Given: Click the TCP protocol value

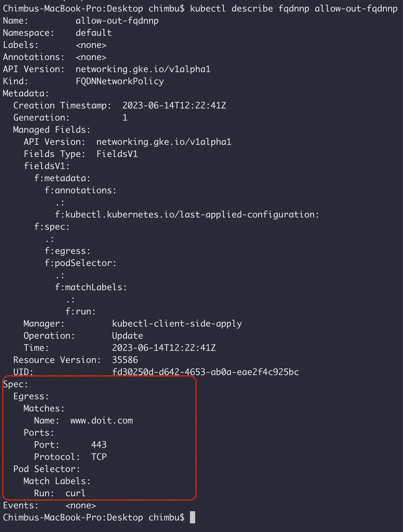Looking at the screenshot, I should click(x=99, y=457).
